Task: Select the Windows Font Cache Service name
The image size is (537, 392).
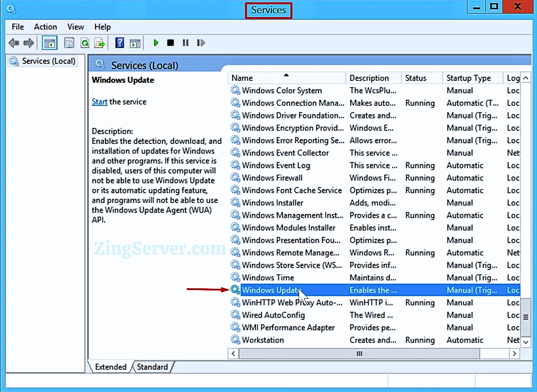Action: coord(292,190)
